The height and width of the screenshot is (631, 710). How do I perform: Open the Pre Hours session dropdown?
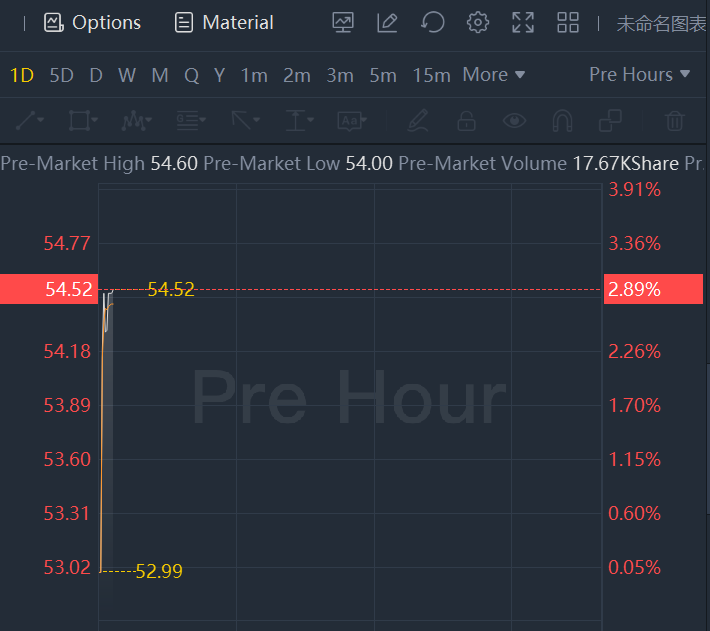639,75
